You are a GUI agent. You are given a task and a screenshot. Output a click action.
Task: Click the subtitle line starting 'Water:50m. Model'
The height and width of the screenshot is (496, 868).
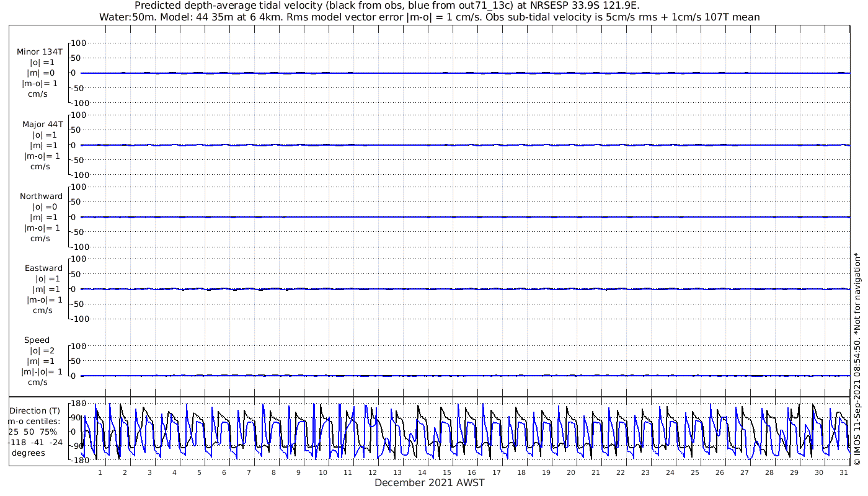[429, 17]
